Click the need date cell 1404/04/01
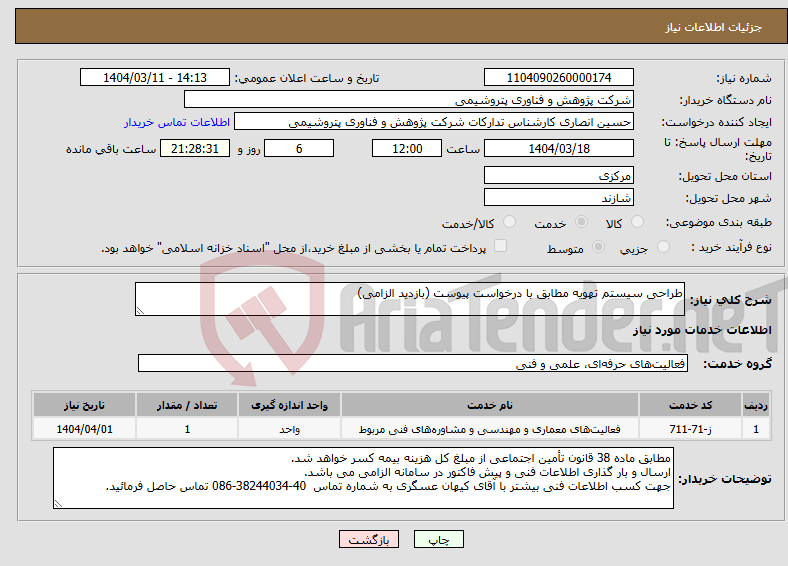This screenshot has width=788, height=566. coord(84,429)
